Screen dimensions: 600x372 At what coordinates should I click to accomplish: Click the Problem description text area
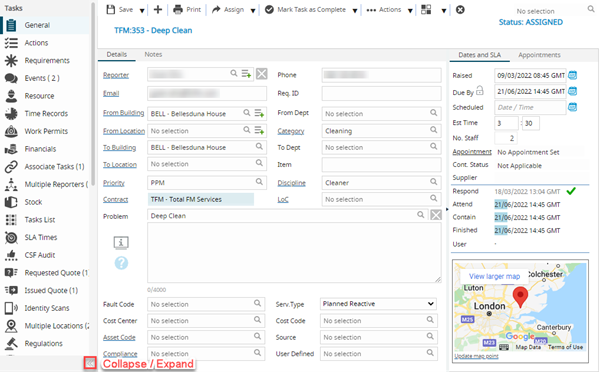pos(294,253)
